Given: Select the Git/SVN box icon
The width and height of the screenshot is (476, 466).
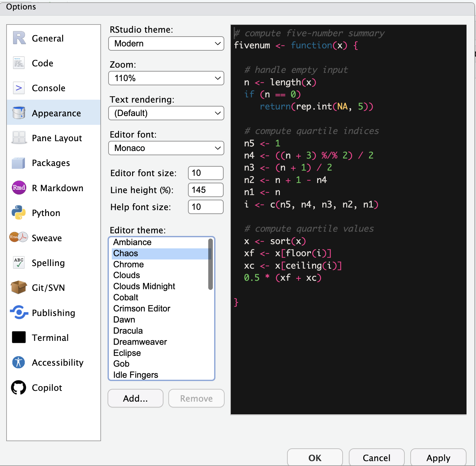Looking at the screenshot, I should click(19, 288).
